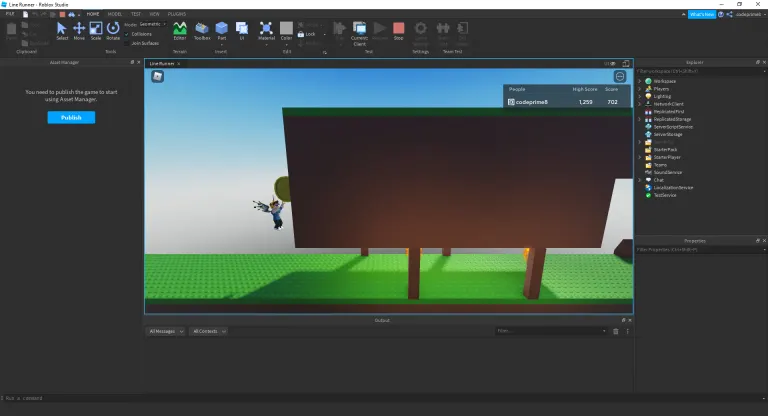Activate the Scale tool
The height and width of the screenshot is (416, 768).
96,30
